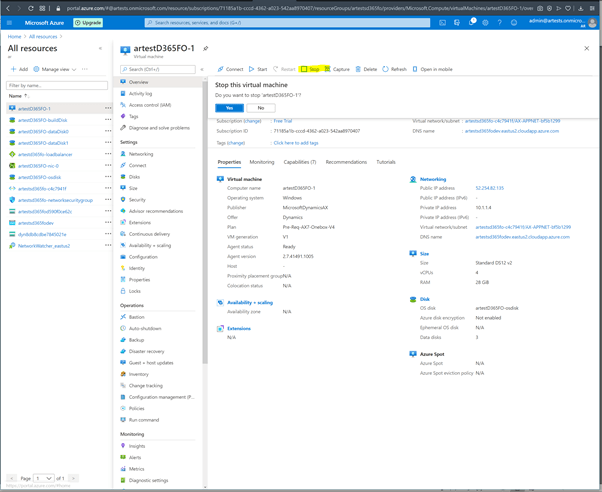Open Bastion under Operations
The width and height of the screenshot is (602, 492).
[x=137, y=317]
